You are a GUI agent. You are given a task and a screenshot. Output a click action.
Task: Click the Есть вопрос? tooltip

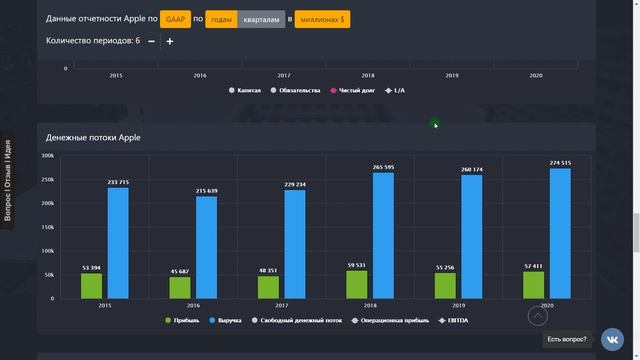point(567,339)
